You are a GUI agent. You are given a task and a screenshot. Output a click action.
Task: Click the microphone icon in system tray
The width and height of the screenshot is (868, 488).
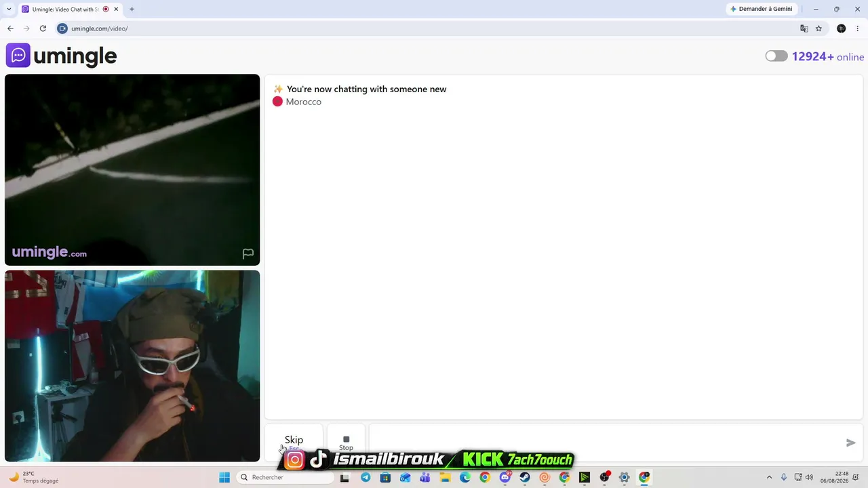(784, 477)
